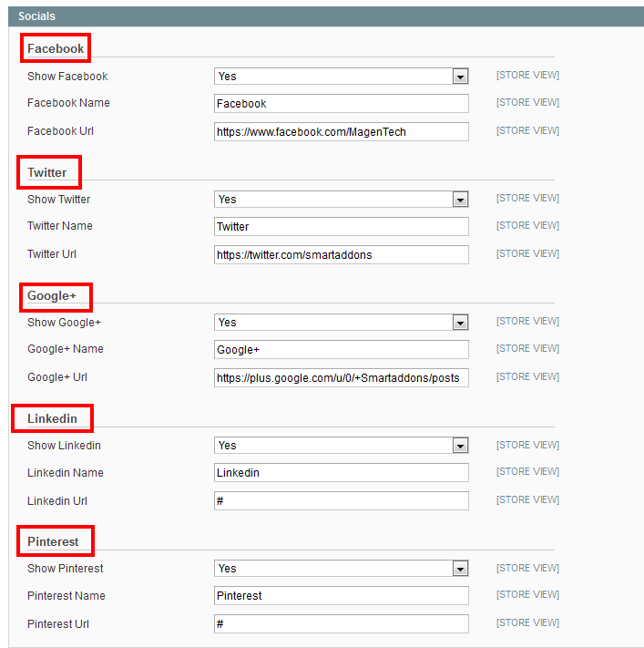
Task: Open the Show Google+ dropdown
Action: [x=342, y=323]
